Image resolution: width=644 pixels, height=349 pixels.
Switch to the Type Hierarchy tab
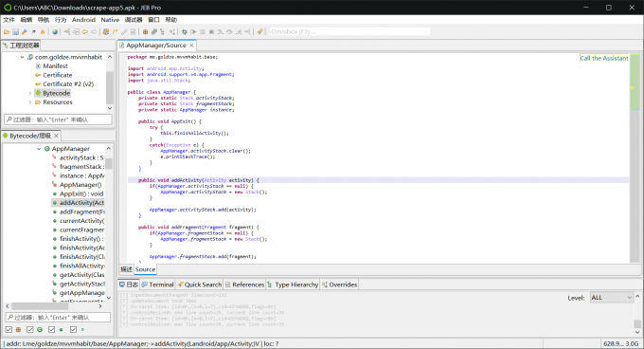(293, 285)
